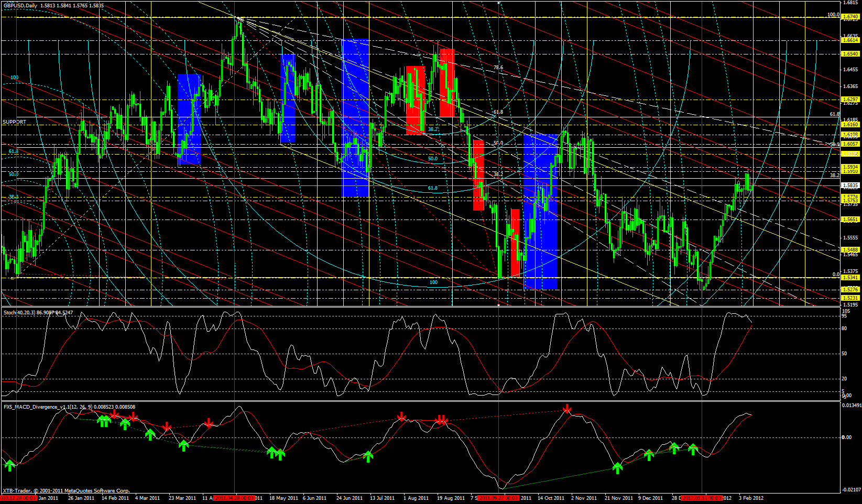Click the 1.5341 yellow price tag

850,277
